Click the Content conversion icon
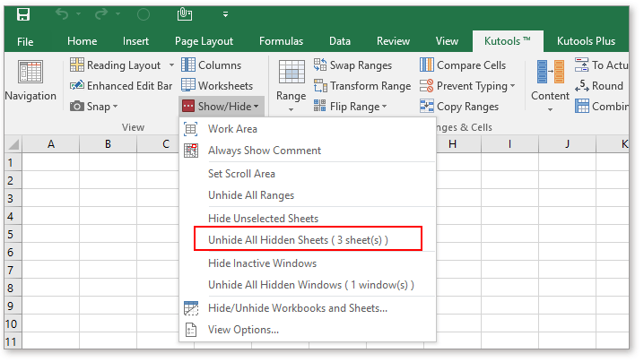This screenshot has height=362, width=644. tap(551, 73)
